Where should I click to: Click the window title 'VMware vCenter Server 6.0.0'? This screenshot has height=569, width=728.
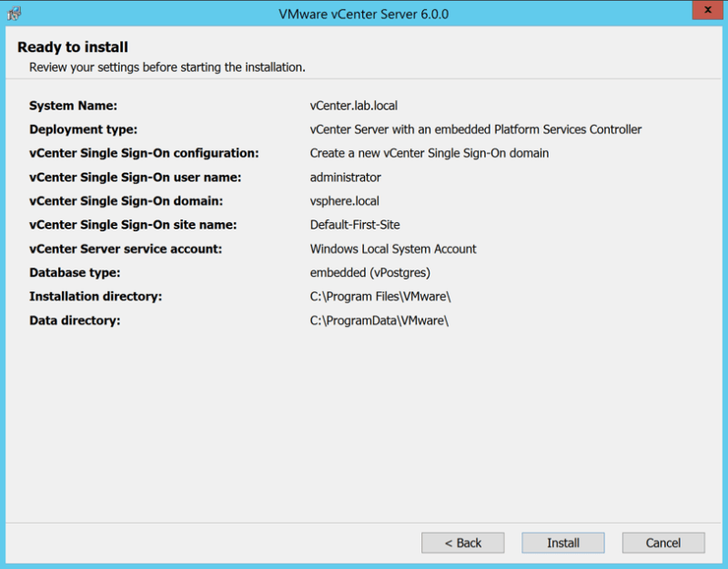[364, 15]
